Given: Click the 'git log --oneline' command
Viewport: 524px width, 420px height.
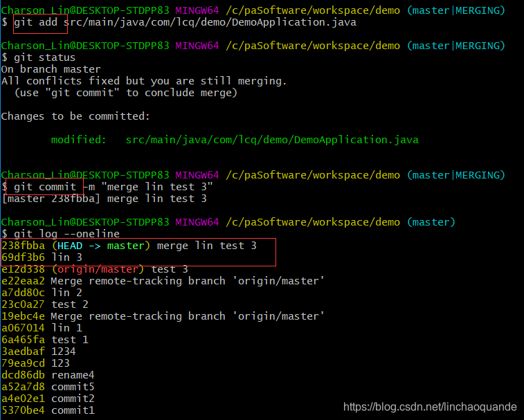Looking at the screenshot, I should coord(66,234).
